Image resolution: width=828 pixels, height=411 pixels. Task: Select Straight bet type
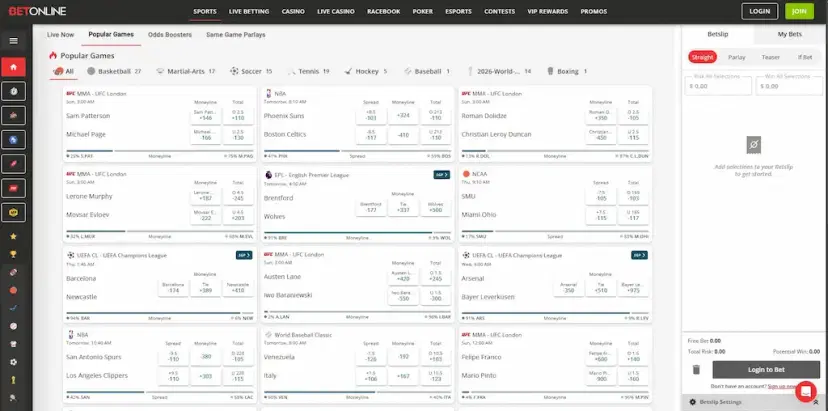click(702, 57)
